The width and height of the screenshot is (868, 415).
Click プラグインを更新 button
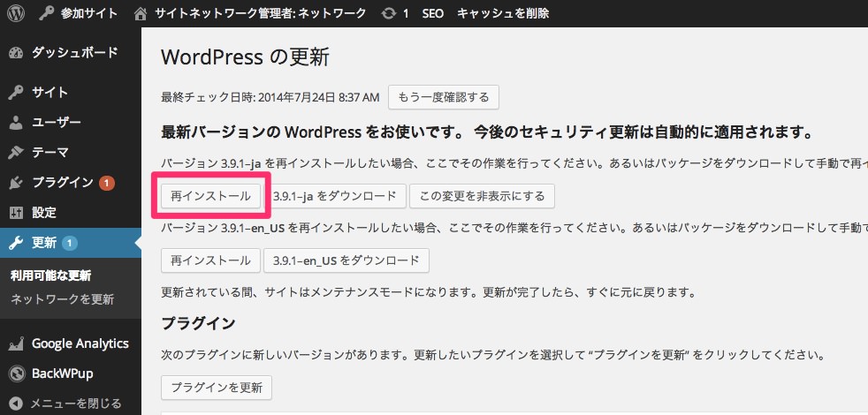[217, 388]
